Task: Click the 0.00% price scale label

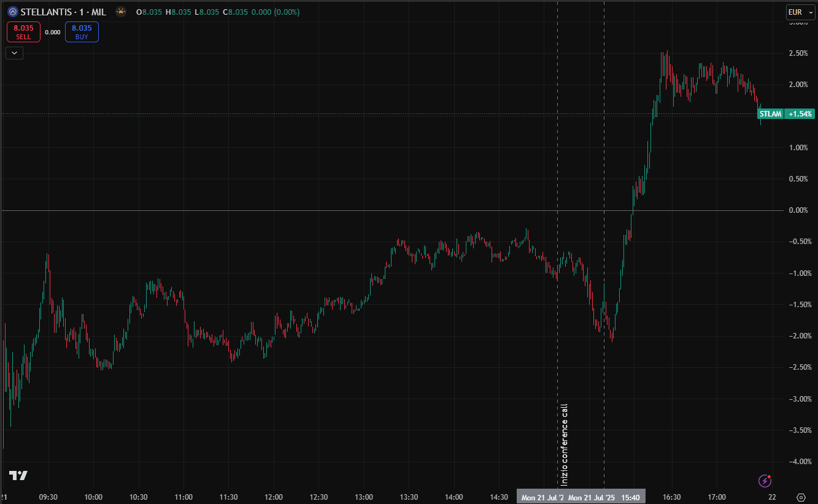Action: click(x=798, y=210)
